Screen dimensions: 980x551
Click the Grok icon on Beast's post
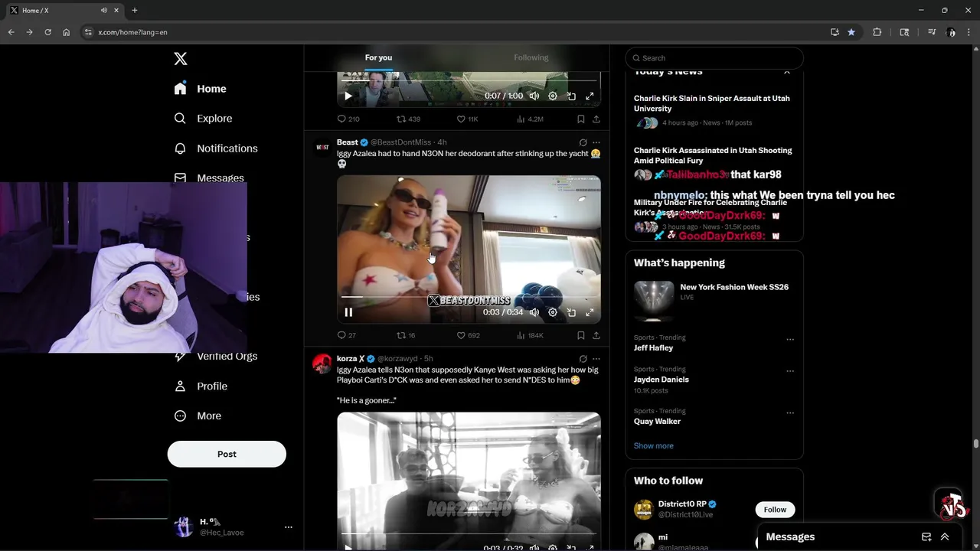click(x=583, y=142)
